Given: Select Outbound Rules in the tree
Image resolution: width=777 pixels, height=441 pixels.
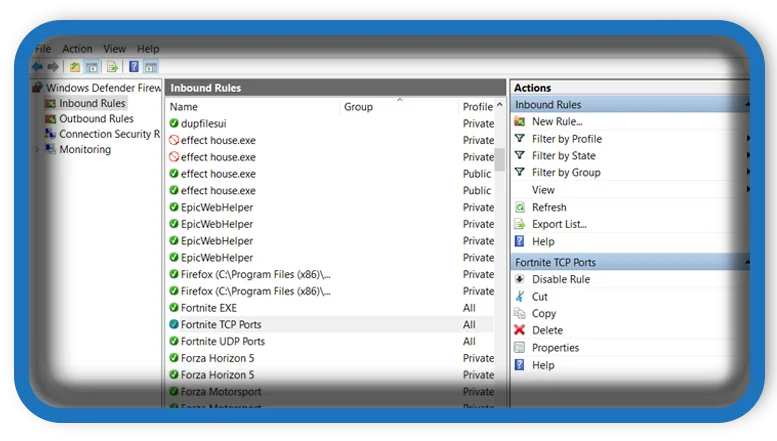Looking at the screenshot, I should tap(96, 118).
